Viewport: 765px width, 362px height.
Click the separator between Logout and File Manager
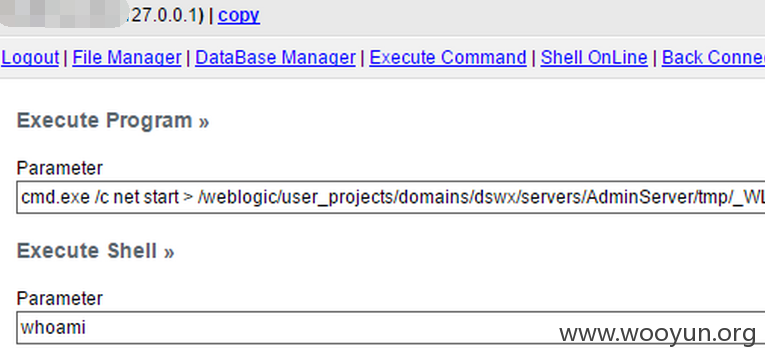click(x=66, y=58)
